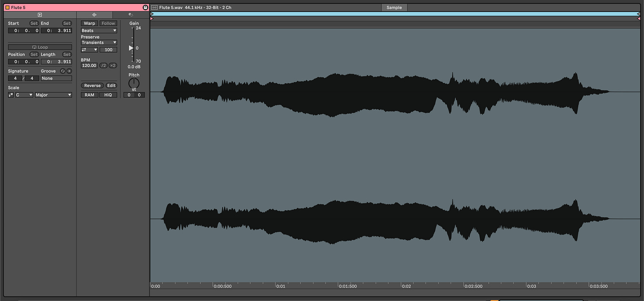Click the 0:02:500 mark on time ruler
The height and width of the screenshot is (301, 644).
[473, 286]
